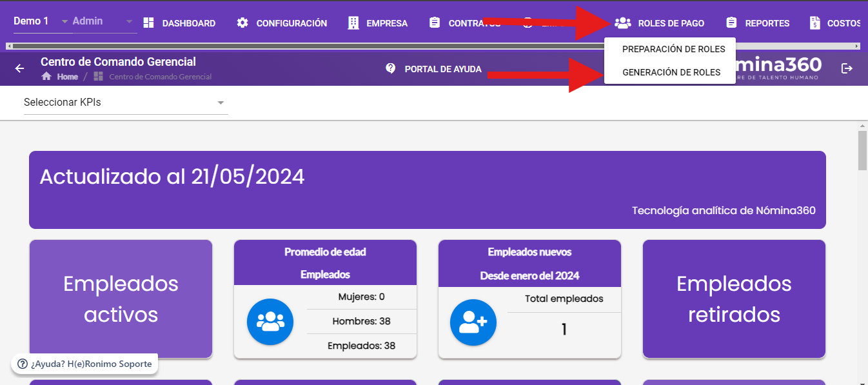Click the 'Actualizado al 21/05/2024' heading

(x=172, y=176)
